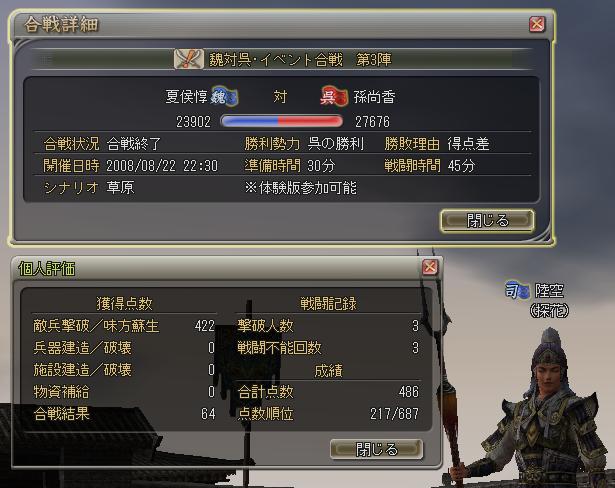
Task: Click the 孫尚香 commander name
Action: pyautogui.click(x=374, y=97)
